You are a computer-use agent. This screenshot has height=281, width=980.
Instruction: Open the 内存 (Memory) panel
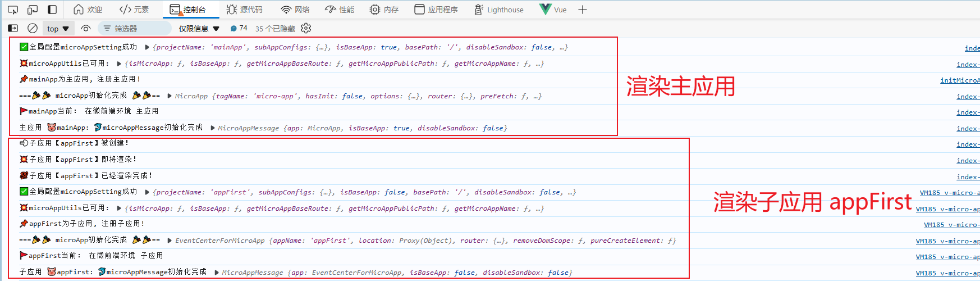(x=384, y=10)
